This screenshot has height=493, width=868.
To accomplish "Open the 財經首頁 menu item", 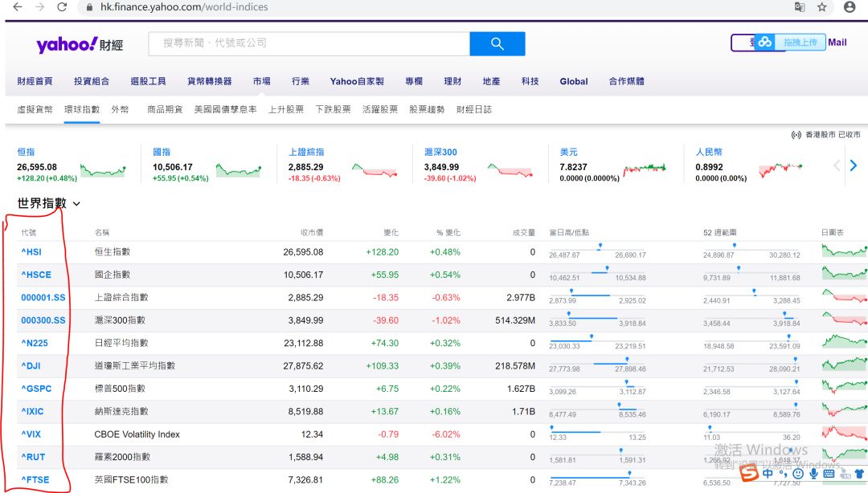I will tap(35, 81).
